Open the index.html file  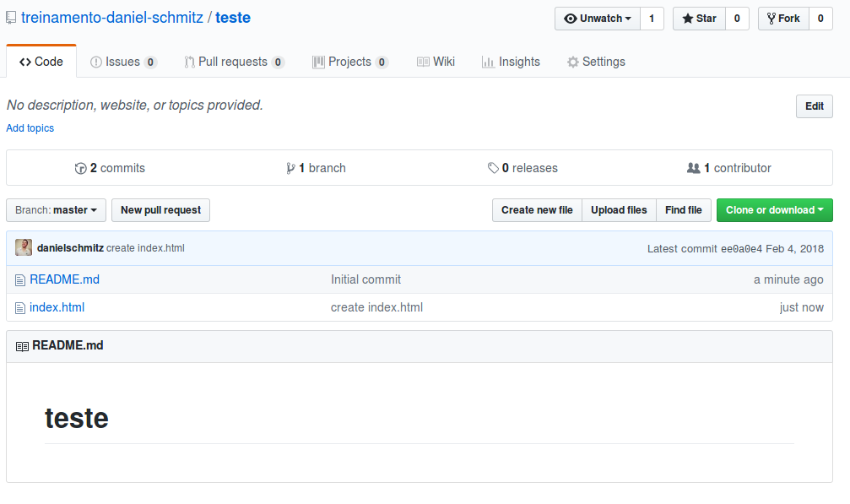click(x=57, y=308)
